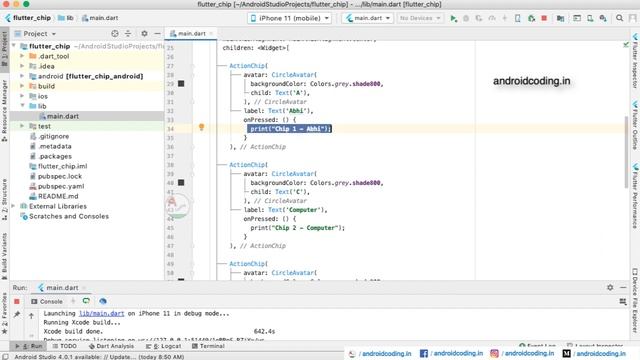Pin the Run tab with pin icon
The image size is (640, 360).
point(17,314)
